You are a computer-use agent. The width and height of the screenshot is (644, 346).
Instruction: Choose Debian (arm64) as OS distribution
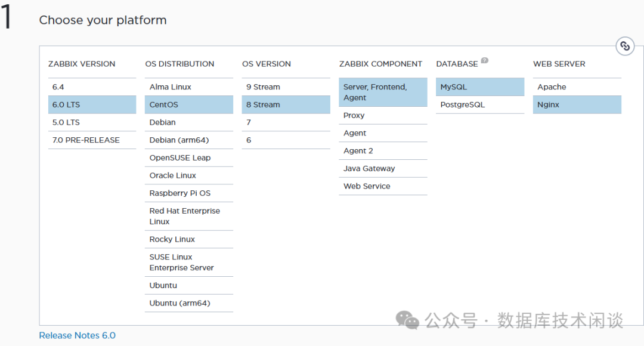(x=188, y=140)
